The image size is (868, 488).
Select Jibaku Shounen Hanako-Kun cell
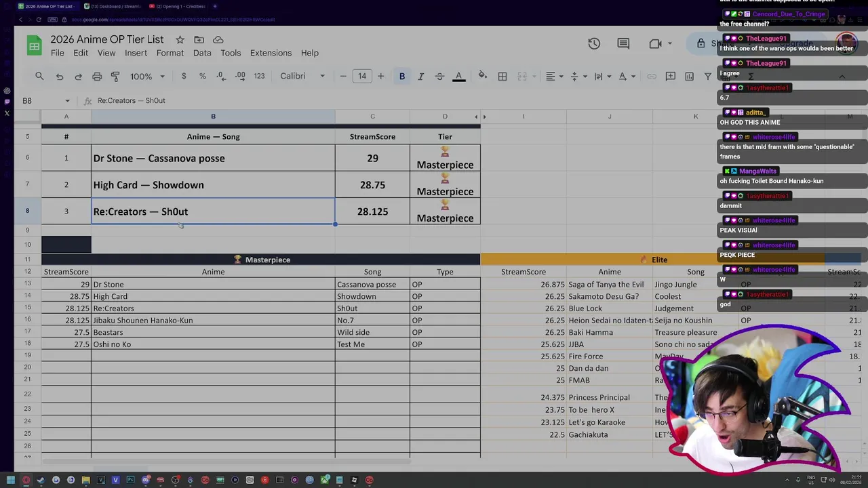[x=213, y=321]
